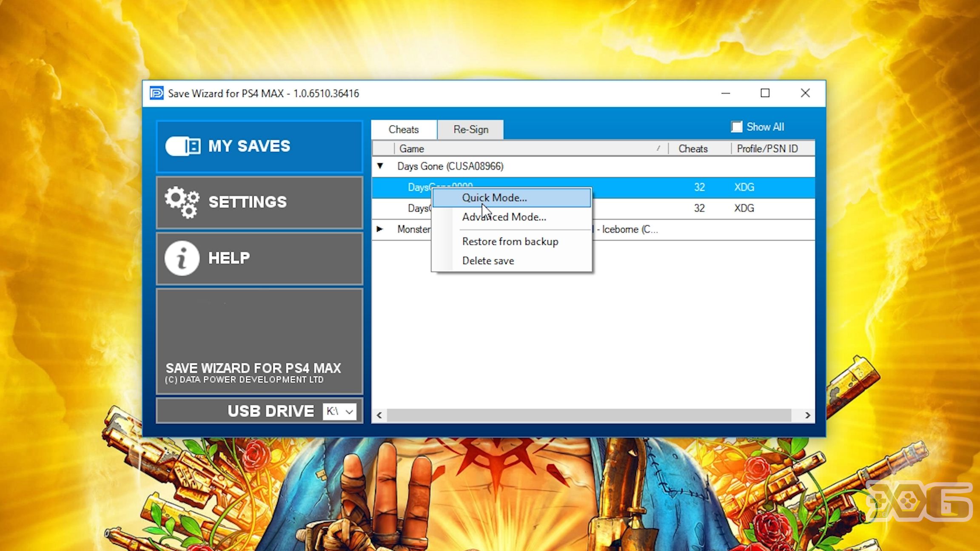
Task: Click XDG Profile/PSN ID entry
Action: click(744, 187)
